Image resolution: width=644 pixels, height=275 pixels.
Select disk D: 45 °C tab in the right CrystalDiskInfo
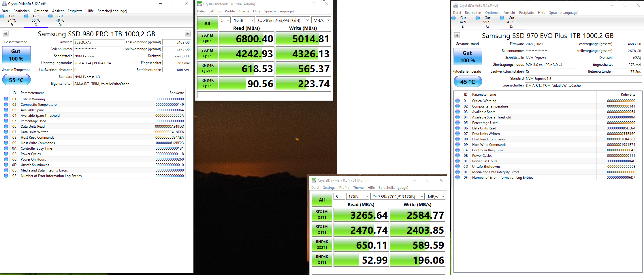511,22
